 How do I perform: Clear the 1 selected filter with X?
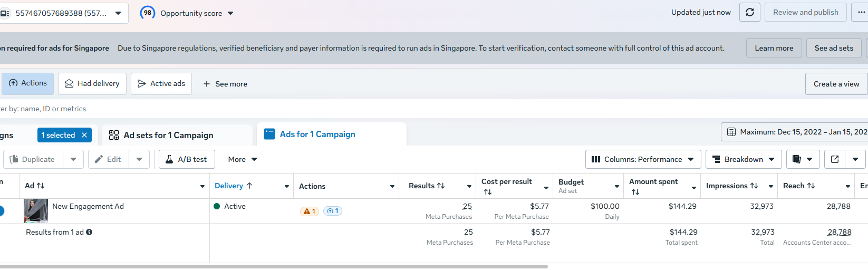tap(84, 135)
